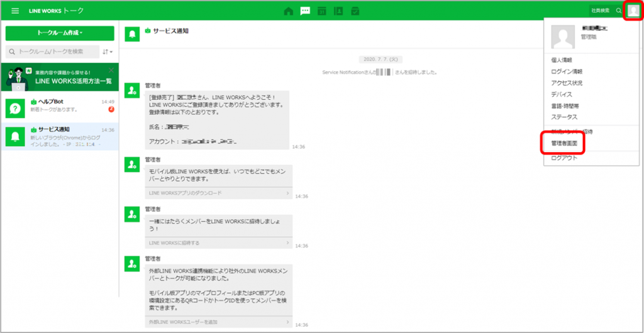Open the Tasks checkmark icon

coord(355,11)
